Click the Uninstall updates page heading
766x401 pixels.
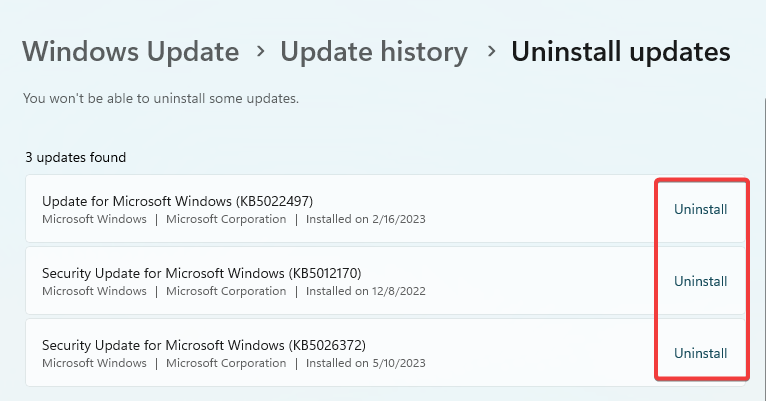[620, 51]
